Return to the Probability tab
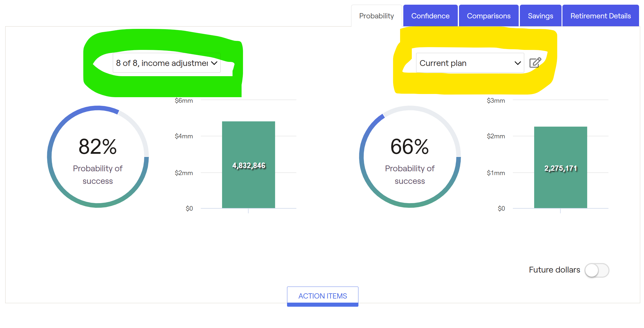This screenshot has width=644, height=328. tap(376, 15)
